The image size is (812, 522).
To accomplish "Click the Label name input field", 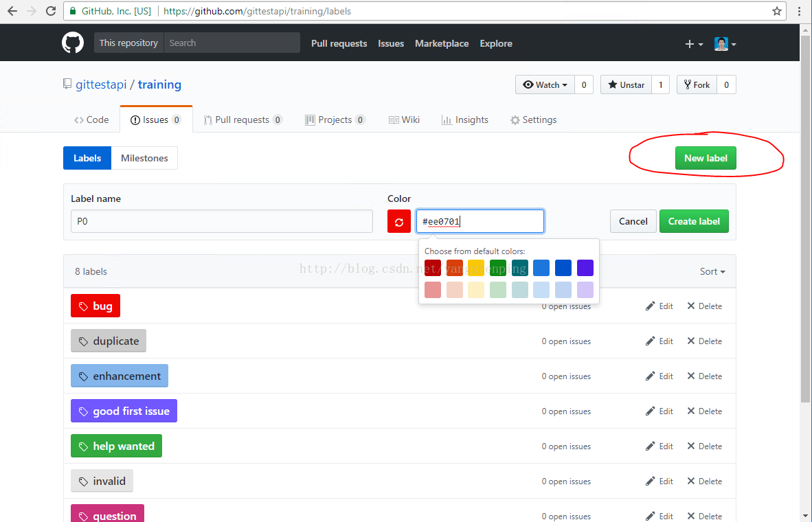I will click(x=222, y=221).
